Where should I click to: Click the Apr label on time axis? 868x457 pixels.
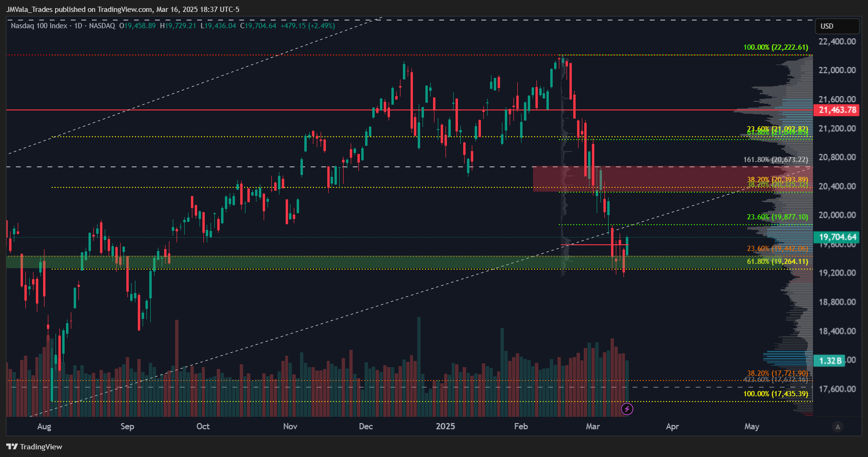pos(672,426)
